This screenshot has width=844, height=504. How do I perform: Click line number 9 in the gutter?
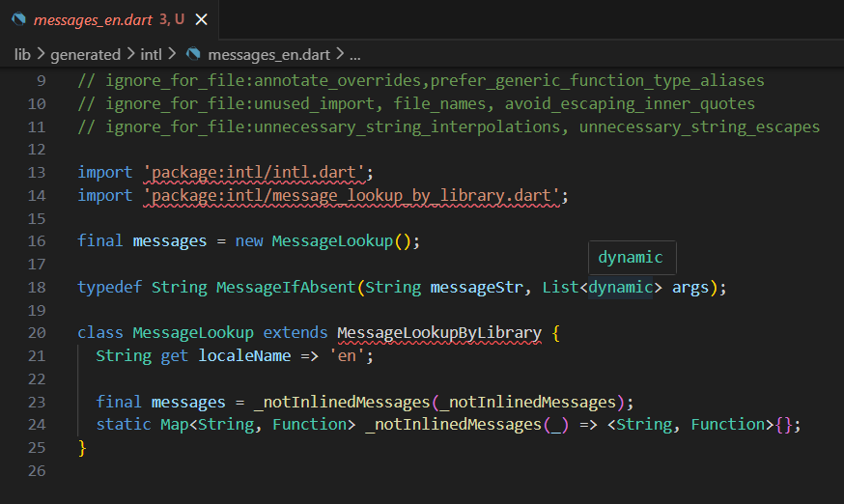[42, 81]
